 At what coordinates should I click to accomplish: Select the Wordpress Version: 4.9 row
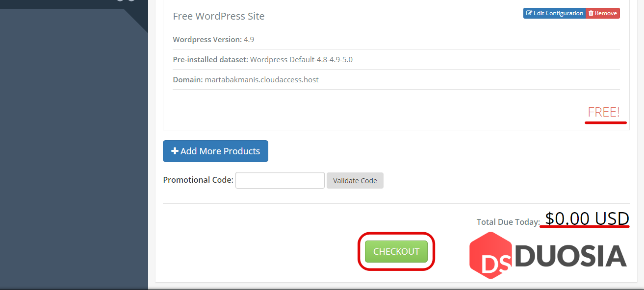396,39
